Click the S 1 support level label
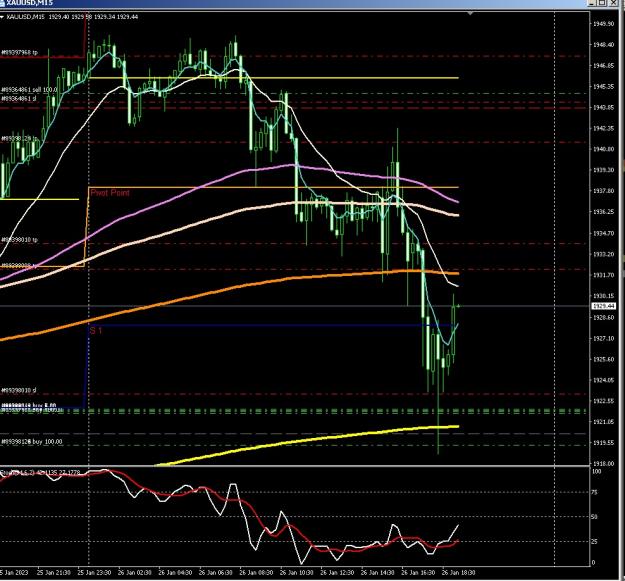 pos(96,330)
